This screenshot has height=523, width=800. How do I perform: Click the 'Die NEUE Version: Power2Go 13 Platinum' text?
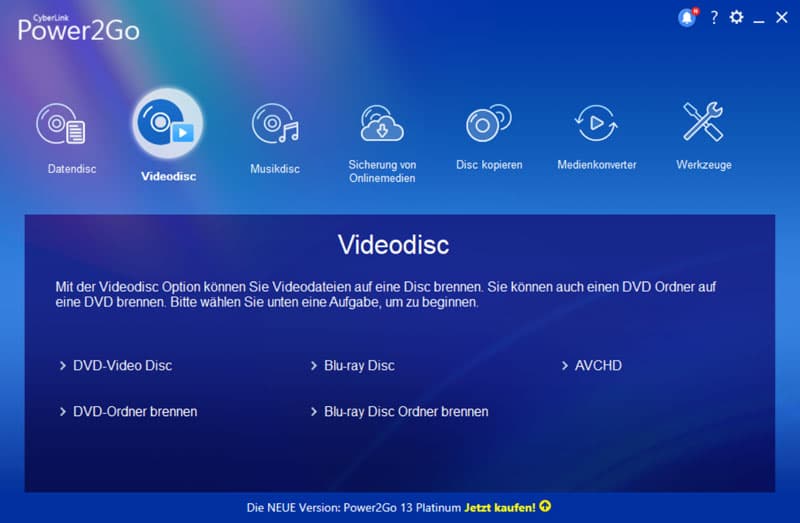point(354,507)
